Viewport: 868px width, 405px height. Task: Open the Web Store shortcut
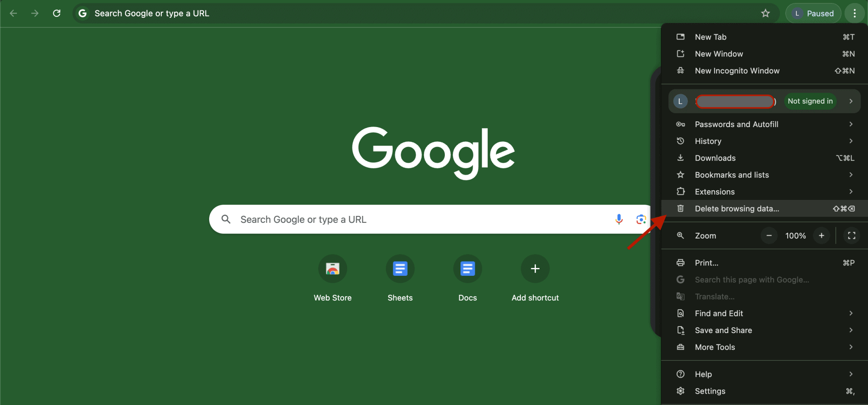(333, 278)
